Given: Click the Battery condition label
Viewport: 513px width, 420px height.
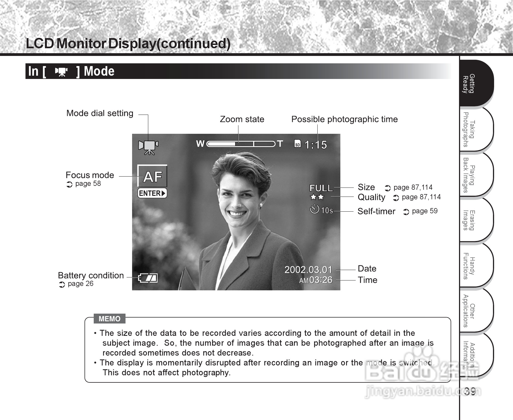Looking at the screenshot, I should point(91,276).
